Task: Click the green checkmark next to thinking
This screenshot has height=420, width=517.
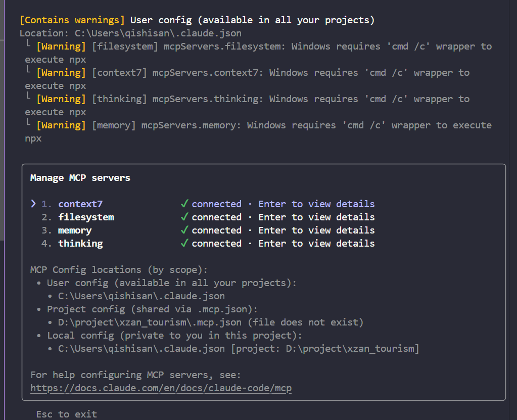Action: [x=184, y=243]
